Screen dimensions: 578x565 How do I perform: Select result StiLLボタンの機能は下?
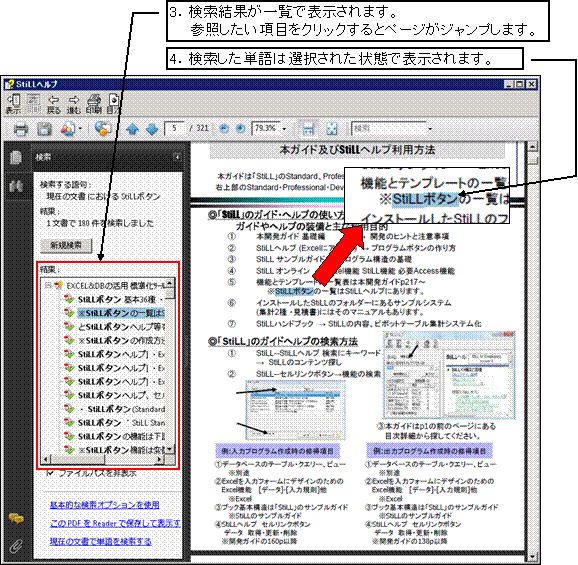[x=114, y=436]
